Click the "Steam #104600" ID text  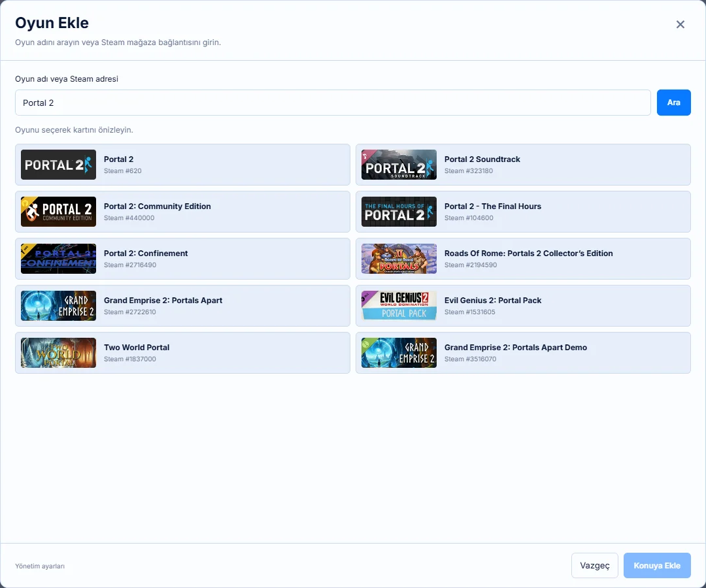coord(469,218)
